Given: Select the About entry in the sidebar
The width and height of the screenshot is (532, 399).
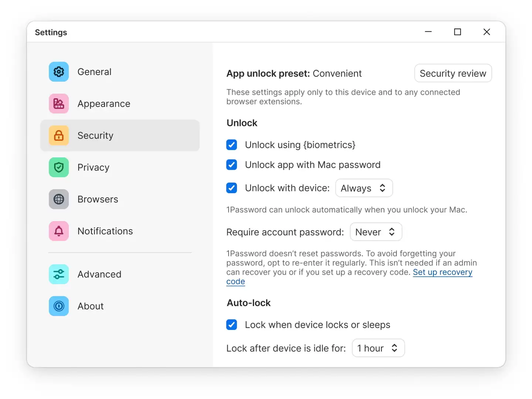Looking at the screenshot, I should click(x=91, y=306).
